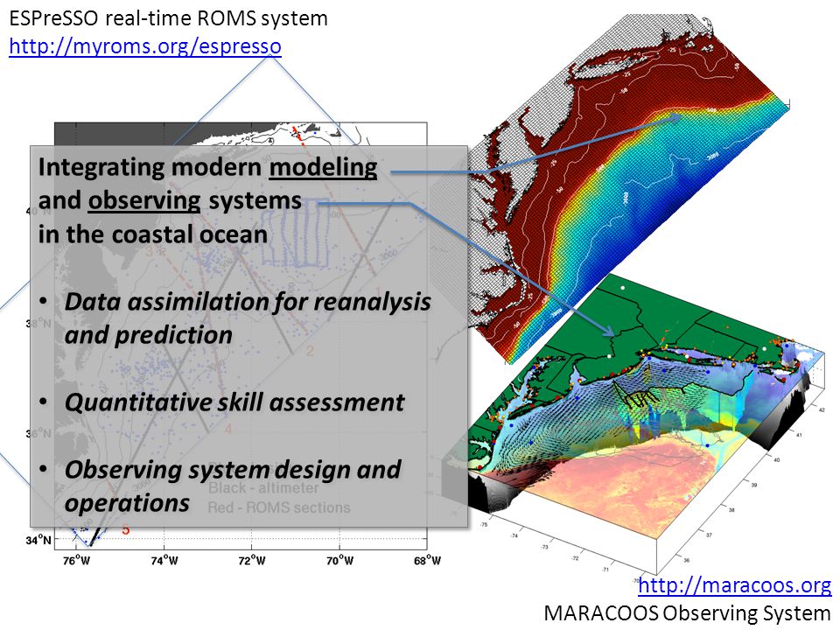Click the "Observing system design and" bullet

(233, 470)
